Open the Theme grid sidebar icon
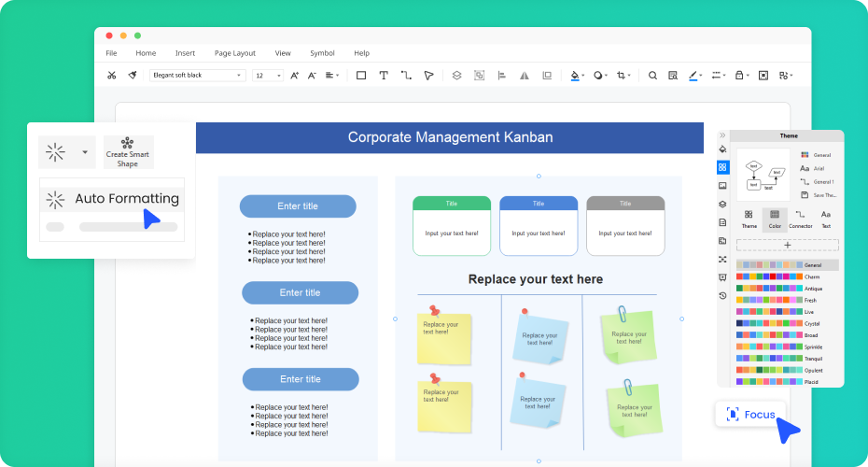 click(x=722, y=167)
